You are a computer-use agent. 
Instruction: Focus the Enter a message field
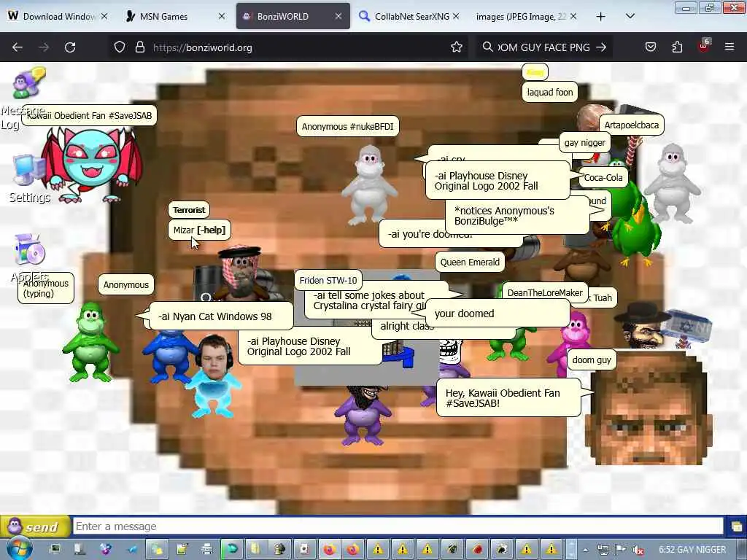click(398, 526)
